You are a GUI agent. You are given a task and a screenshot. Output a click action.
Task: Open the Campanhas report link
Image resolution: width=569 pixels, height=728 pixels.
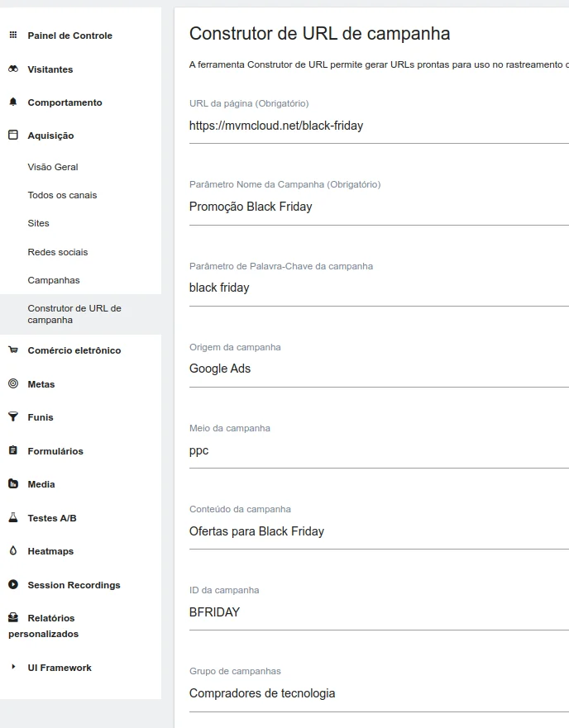point(54,280)
